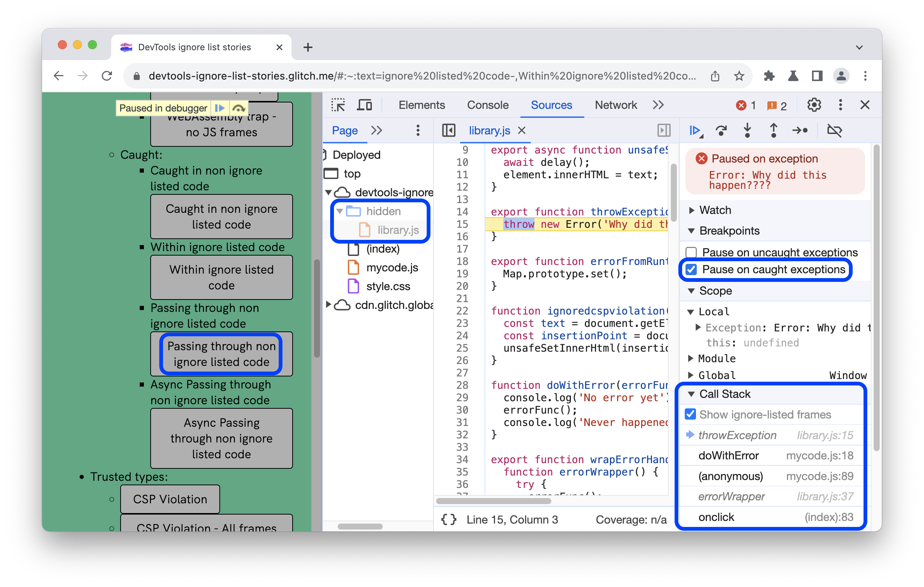Toggle Show ignore-listed frames checkbox
This screenshot has width=924, height=587.
click(691, 415)
